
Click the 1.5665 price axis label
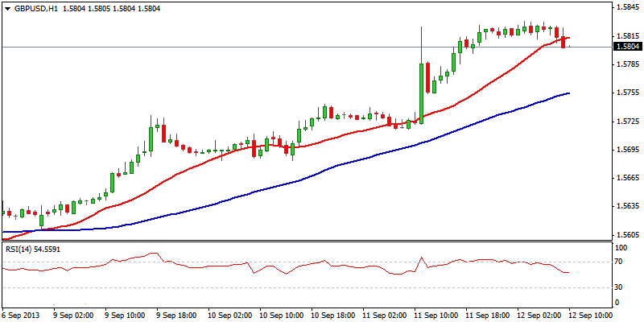click(x=629, y=178)
